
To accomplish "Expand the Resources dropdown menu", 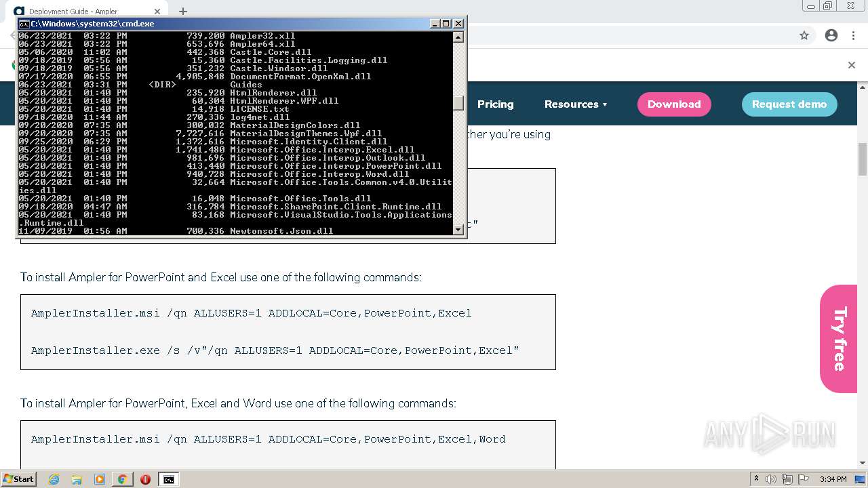I will coord(576,104).
